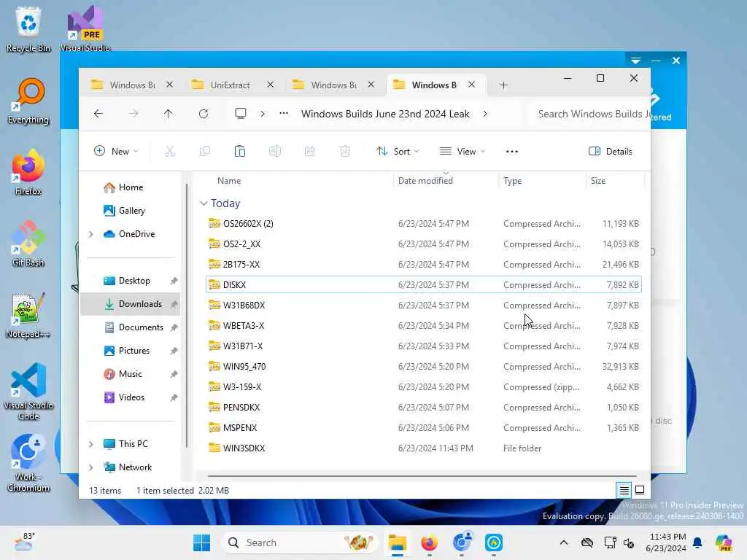Click the Delete trash icon
The height and width of the screenshot is (560, 747).
[x=345, y=152]
